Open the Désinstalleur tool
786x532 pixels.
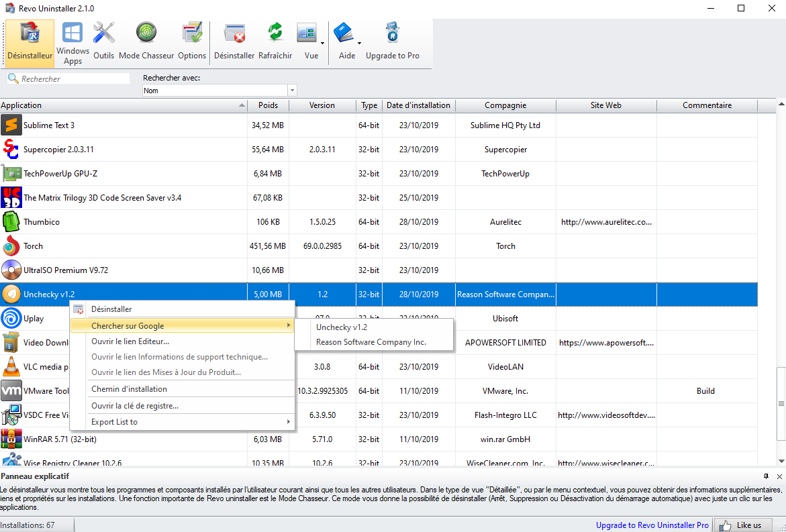click(30, 42)
